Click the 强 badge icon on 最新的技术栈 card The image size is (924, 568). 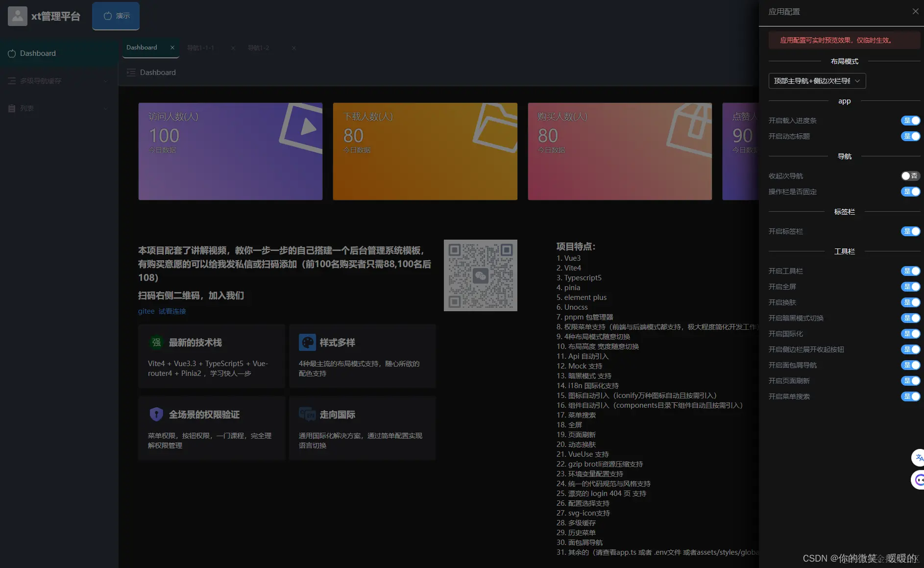point(156,343)
